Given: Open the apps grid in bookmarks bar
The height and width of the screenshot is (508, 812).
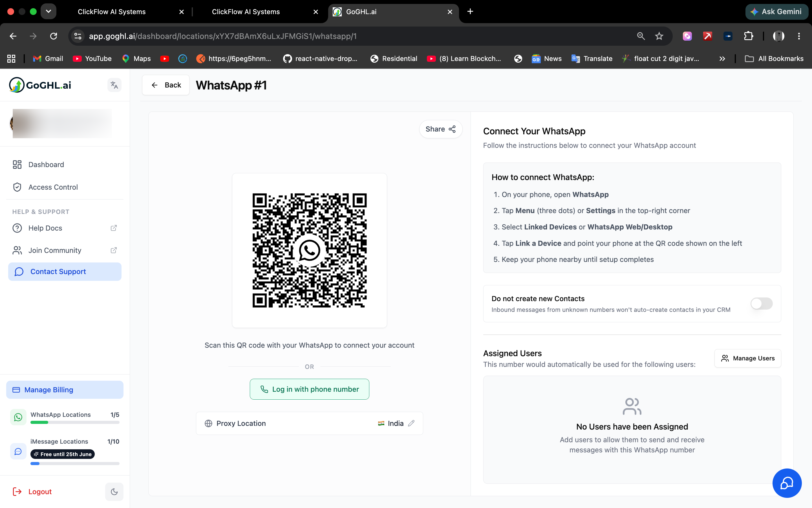Looking at the screenshot, I should tap(11, 58).
